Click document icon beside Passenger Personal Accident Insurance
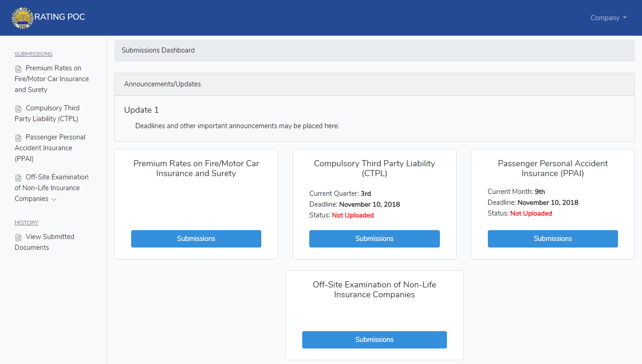 pos(18,138)
